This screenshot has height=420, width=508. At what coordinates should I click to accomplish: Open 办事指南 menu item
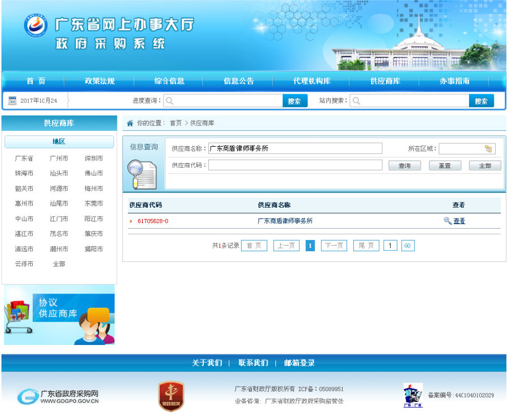[454, 81]
